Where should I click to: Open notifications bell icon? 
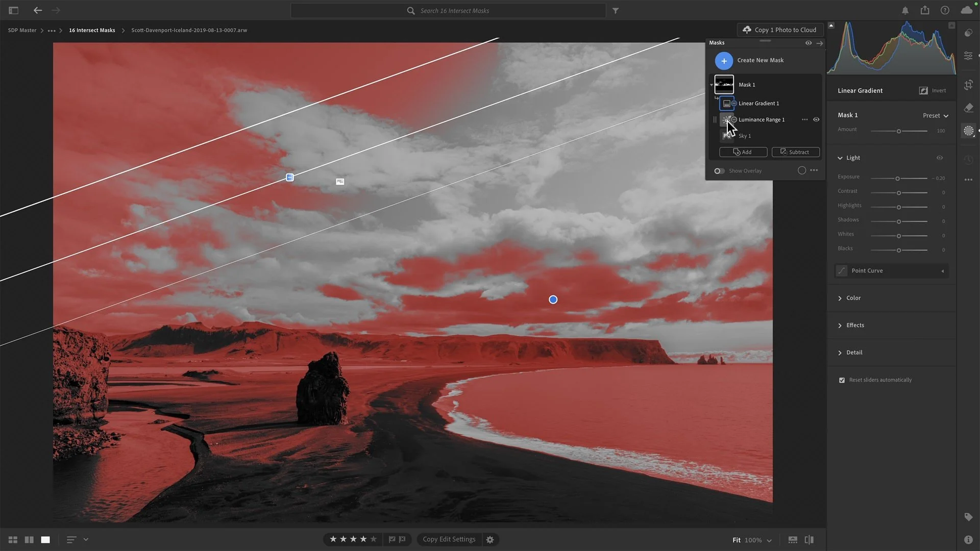905,10
